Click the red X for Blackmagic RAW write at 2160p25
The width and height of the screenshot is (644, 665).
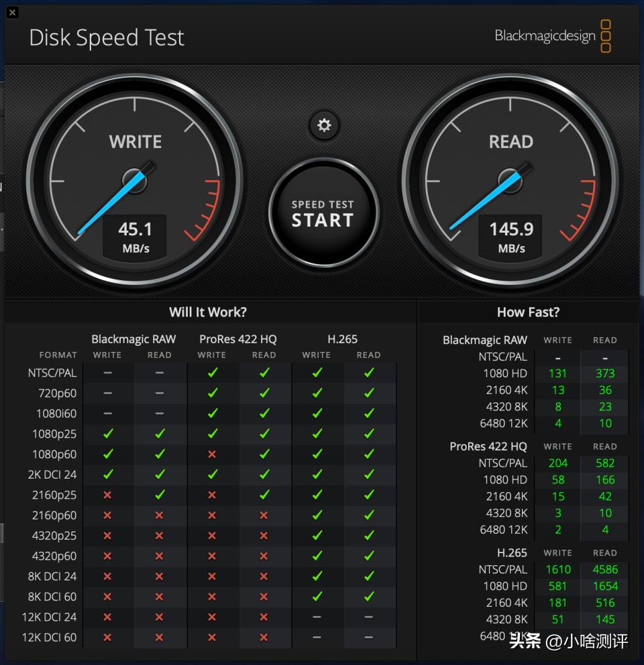point(107,495)
